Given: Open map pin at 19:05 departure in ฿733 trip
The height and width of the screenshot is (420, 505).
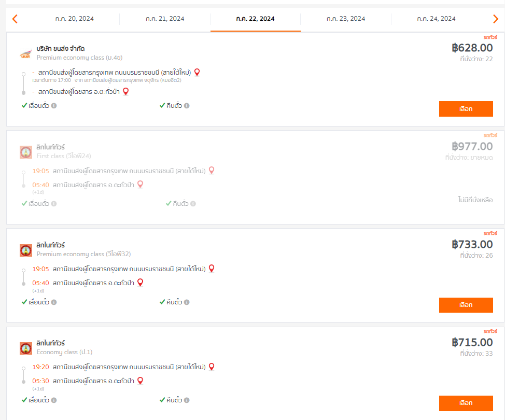Looking at the screenshot, I should click(212, 269).
